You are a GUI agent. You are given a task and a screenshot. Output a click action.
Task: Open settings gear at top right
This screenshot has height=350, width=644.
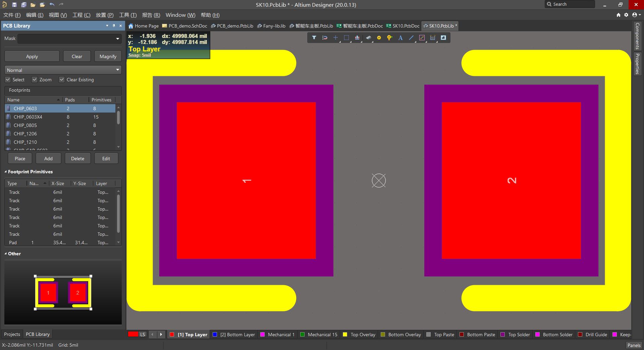(x=626, y=15)
